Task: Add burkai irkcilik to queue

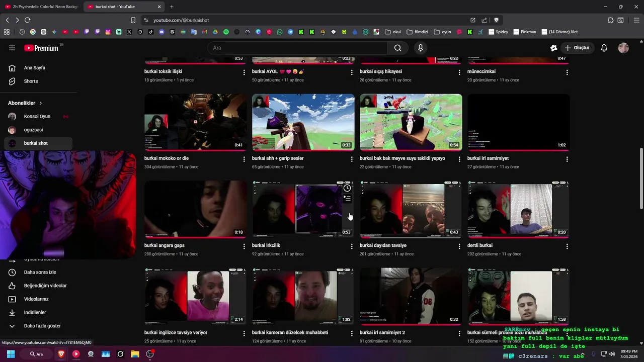Action: tap(347, 199)
